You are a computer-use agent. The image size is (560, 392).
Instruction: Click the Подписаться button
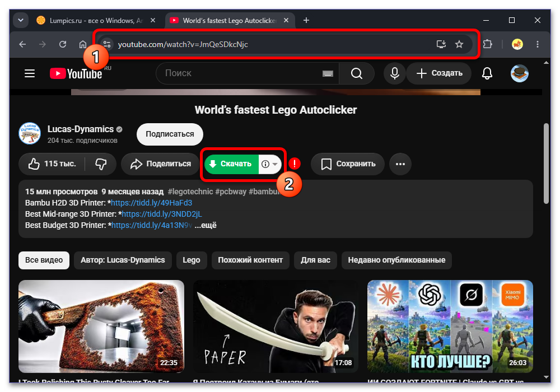click(x=170, y=134)
